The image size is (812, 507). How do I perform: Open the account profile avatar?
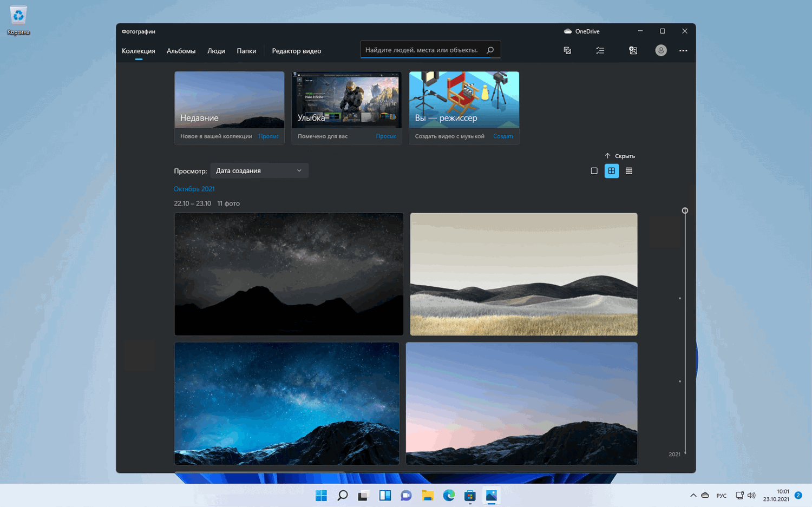point(661,50)
